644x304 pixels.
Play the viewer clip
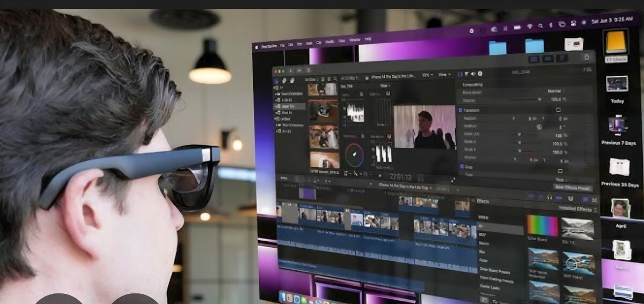click(x=380, y=175)
